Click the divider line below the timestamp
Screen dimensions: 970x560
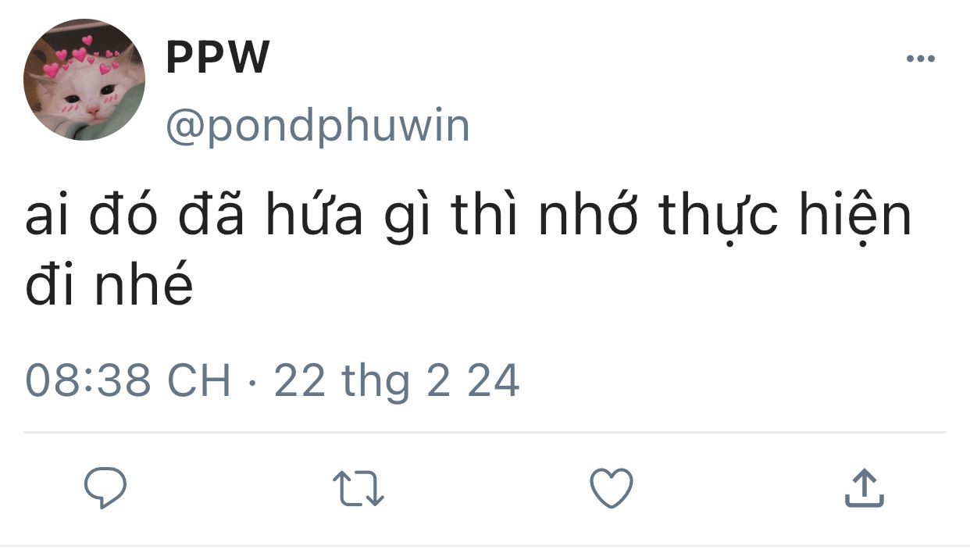coord(484,432)
